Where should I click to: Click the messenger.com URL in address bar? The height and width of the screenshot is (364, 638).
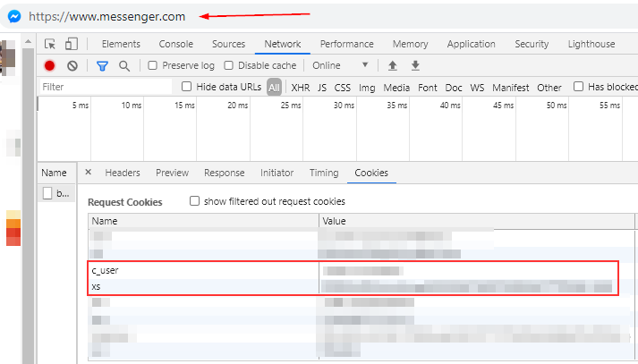107,17
